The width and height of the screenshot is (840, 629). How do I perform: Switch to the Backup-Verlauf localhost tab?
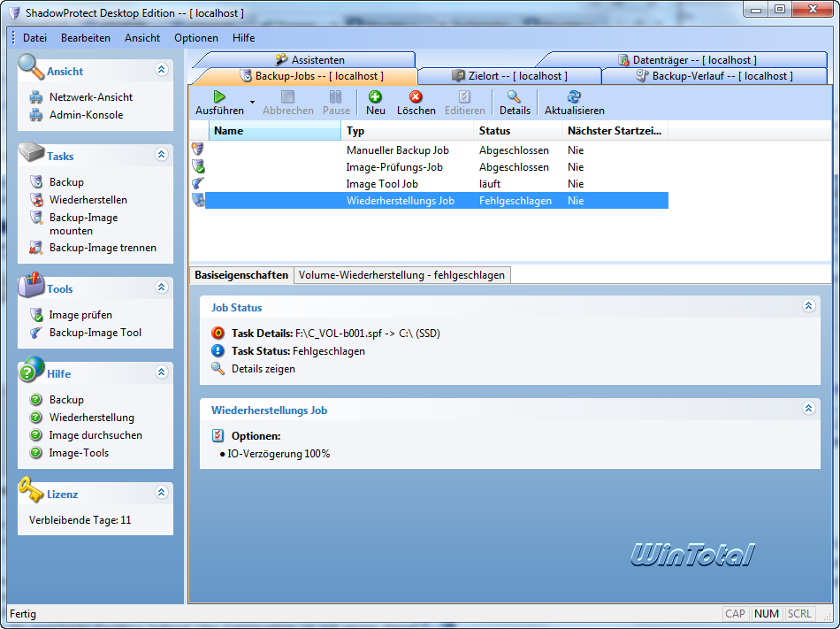(714, 76)
